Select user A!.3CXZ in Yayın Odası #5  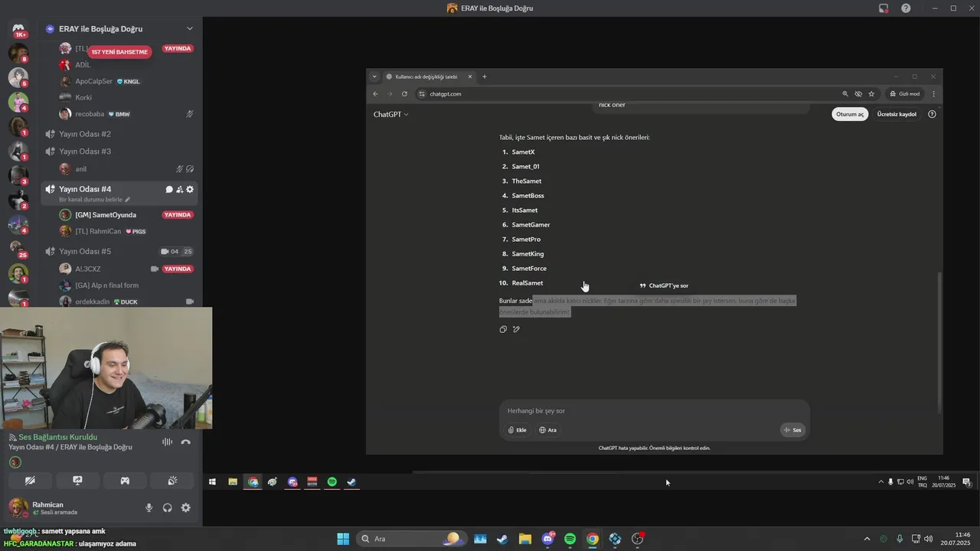(88, 269)
